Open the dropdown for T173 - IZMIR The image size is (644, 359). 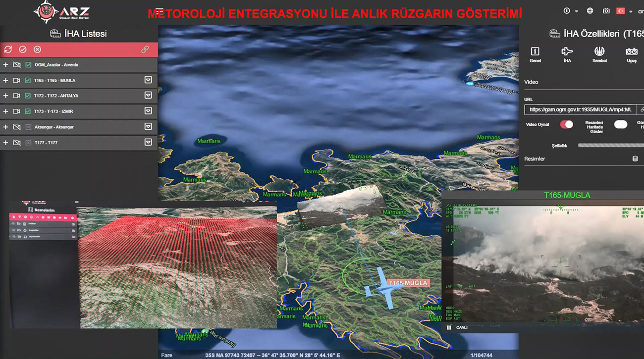point(148,111)
